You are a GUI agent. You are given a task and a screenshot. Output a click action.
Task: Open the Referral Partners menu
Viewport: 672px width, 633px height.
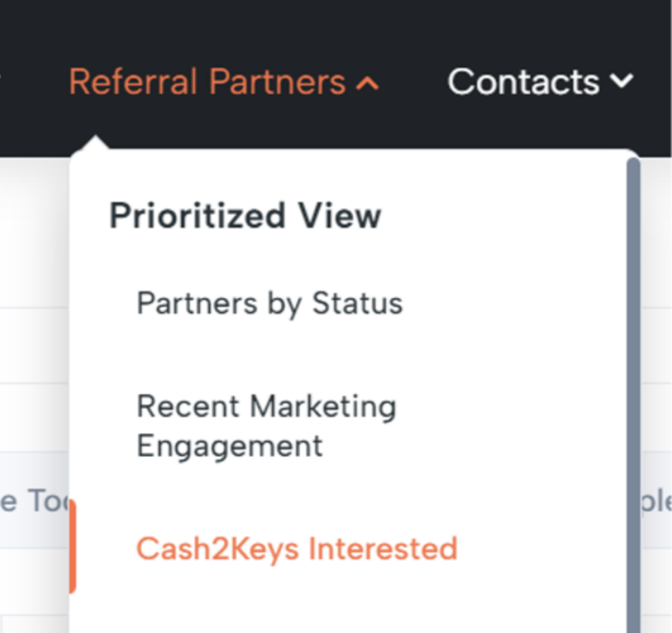[207, 83]
